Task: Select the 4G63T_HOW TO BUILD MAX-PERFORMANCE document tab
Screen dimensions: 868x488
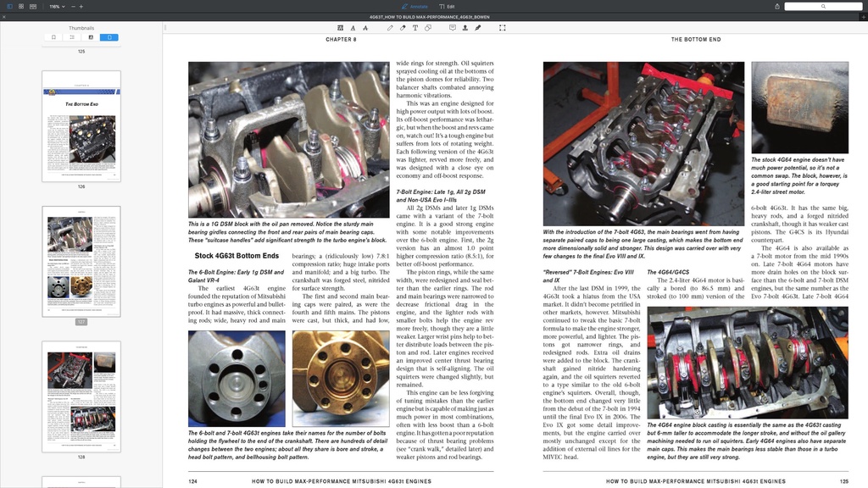Action: 430,17
